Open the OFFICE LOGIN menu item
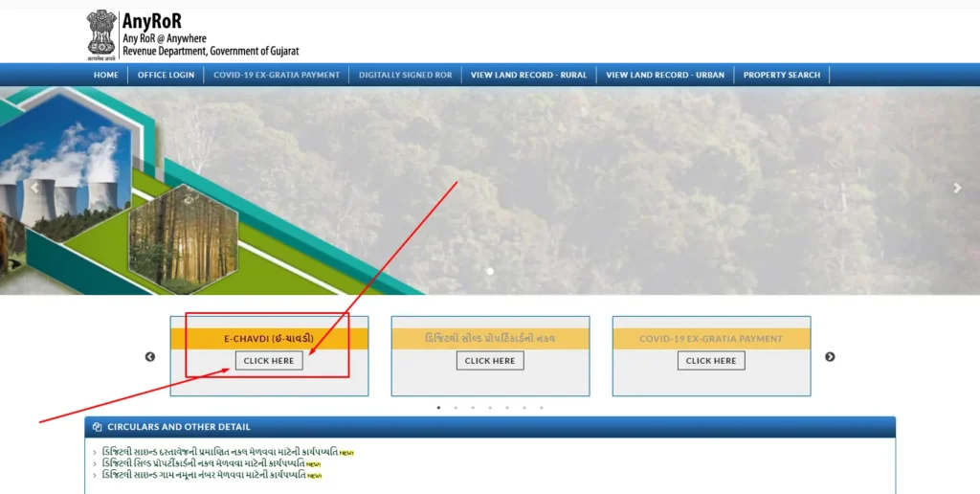Viewport: 980px width, 494px height. point(166,75)
